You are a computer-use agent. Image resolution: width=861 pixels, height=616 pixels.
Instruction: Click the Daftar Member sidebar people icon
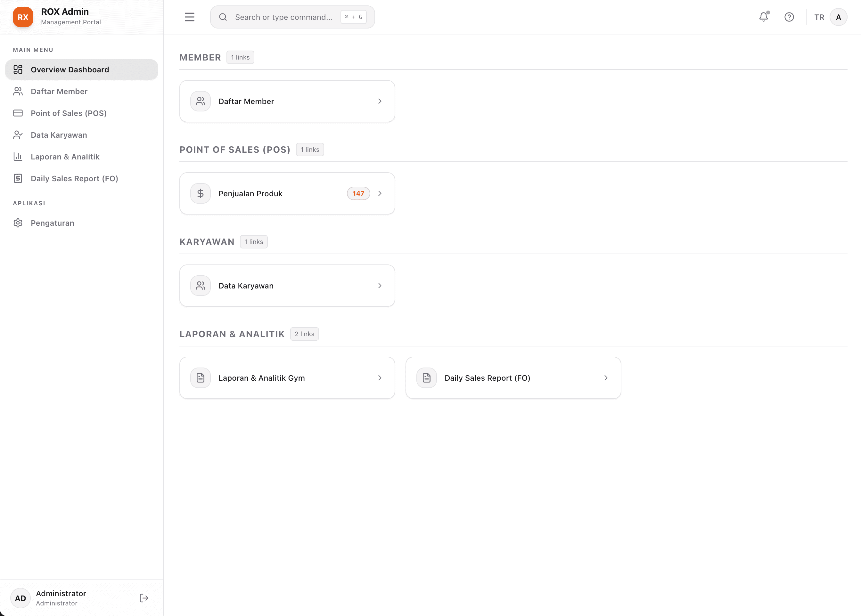(18, 92)
